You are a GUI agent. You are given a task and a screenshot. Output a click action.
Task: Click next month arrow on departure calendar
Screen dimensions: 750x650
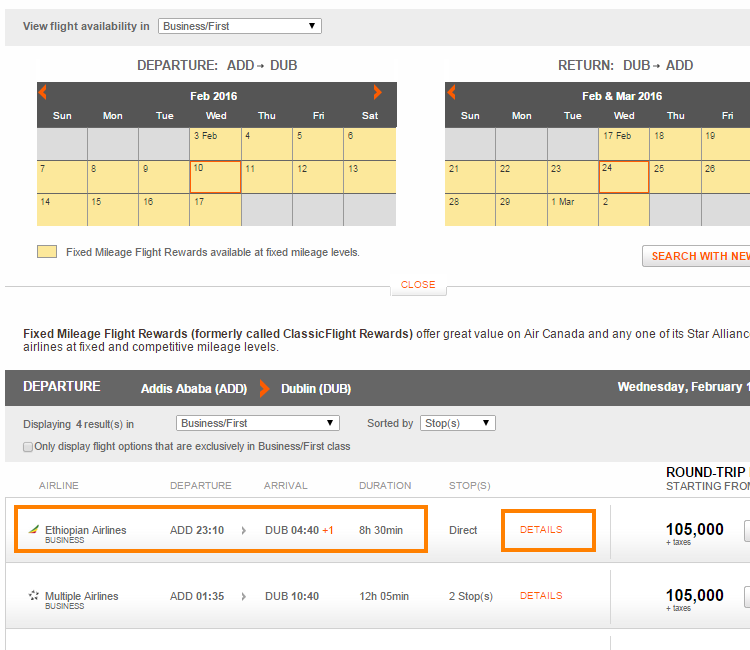(x=377, y=93)
